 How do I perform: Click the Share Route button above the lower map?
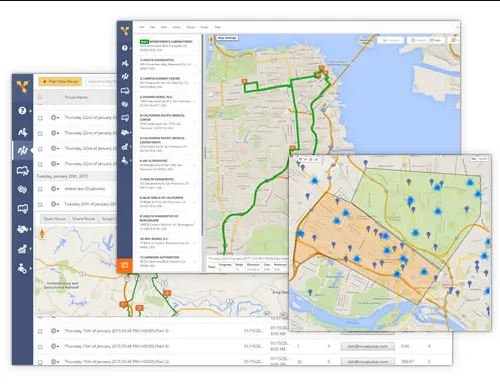(83, 219)
